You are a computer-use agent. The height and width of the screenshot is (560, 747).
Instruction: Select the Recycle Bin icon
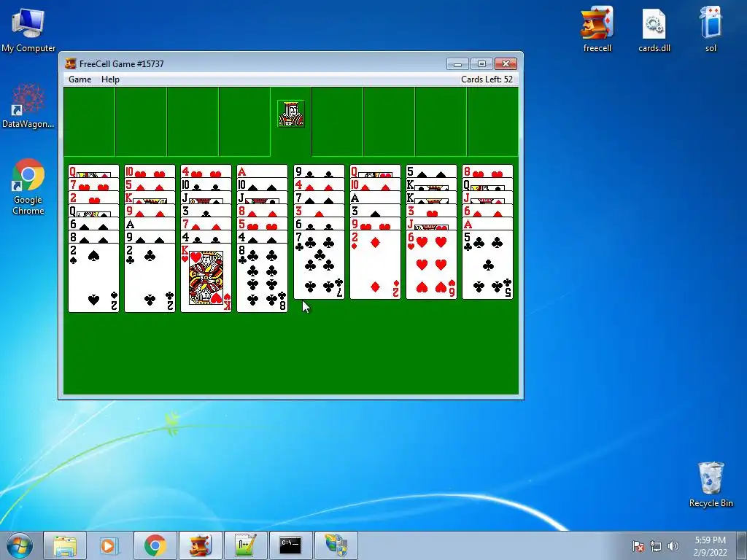(x=711, y=484)
